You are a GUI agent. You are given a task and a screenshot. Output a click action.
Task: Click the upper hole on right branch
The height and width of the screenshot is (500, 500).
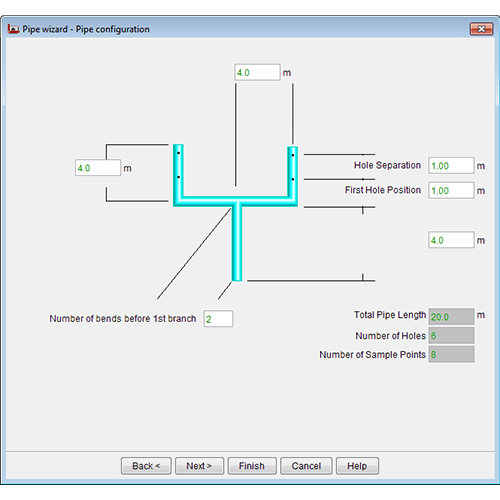(x=293, y=155)
